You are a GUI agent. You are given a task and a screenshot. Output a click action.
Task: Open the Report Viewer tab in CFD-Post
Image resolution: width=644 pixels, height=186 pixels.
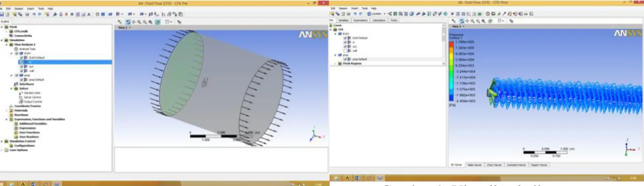point(538,165)
